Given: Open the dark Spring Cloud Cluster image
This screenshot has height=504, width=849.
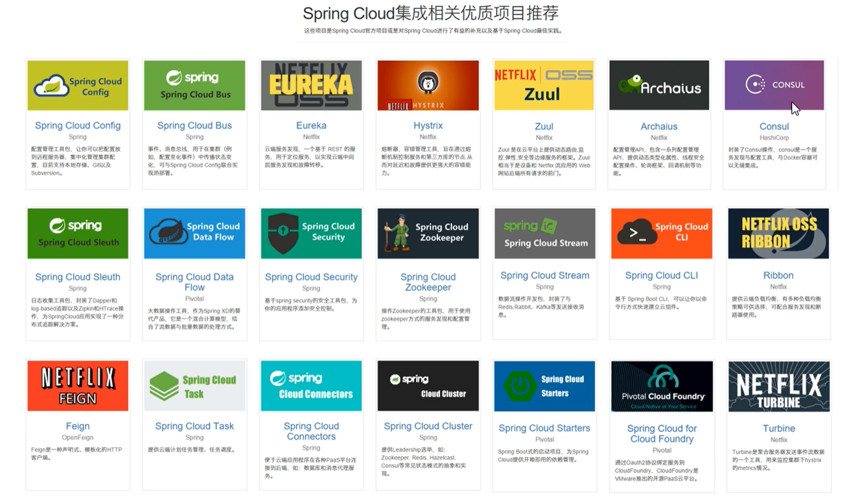Looking at the screenshot, I should pyautogui.click(x=428, y=386).
